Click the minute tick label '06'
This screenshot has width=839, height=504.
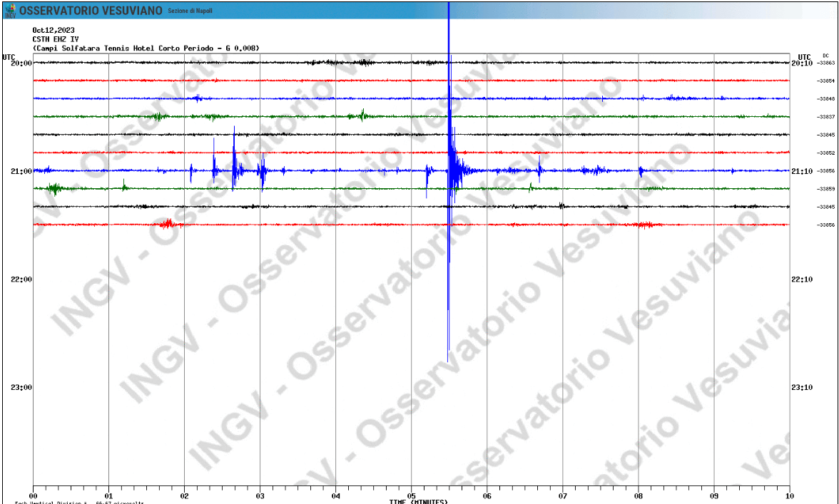pyautogui.click(x=487, y=495)
